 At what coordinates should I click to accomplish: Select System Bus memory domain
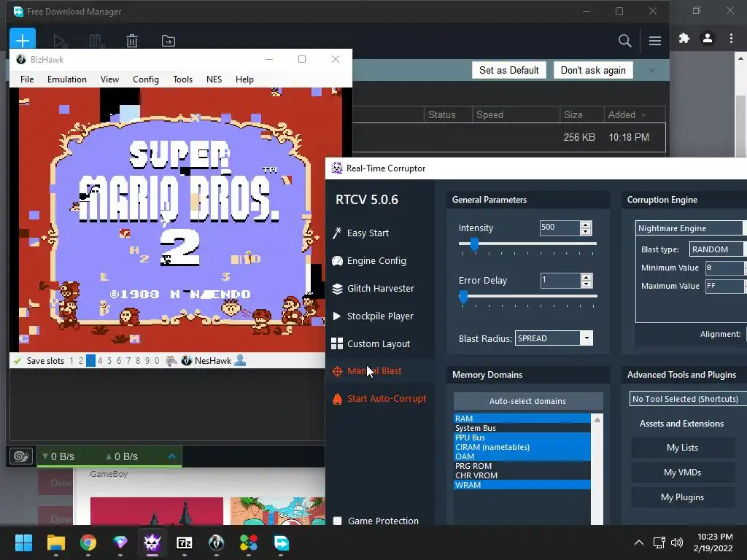[522, 428]
